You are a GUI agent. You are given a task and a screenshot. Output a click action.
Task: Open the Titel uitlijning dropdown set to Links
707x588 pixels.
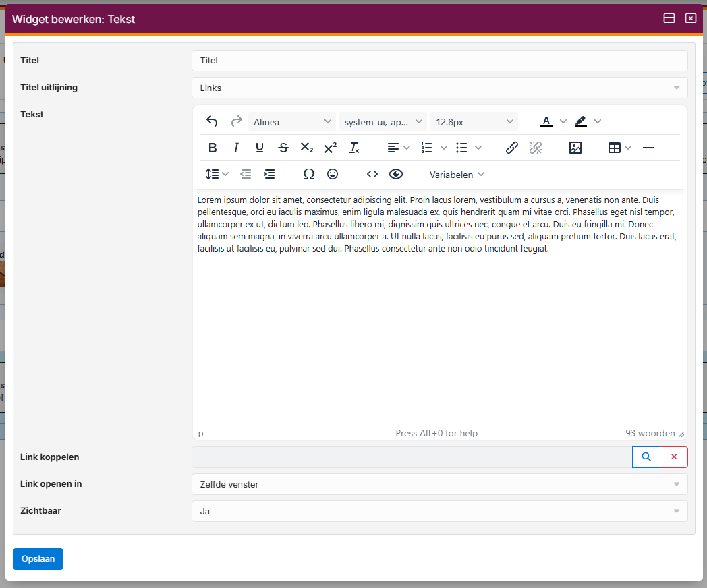tap(439, 88)
